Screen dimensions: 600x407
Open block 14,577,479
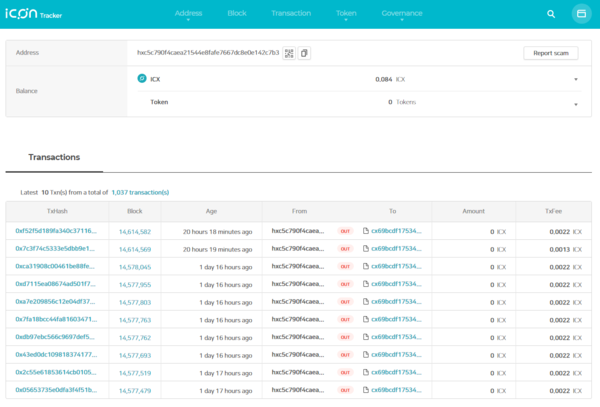(135, 391)
